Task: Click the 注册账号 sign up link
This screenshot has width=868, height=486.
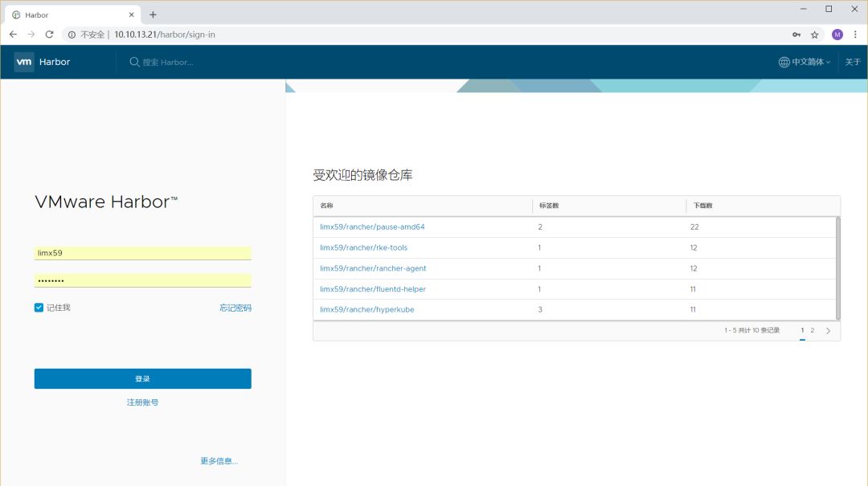Action: click(142, 402)
